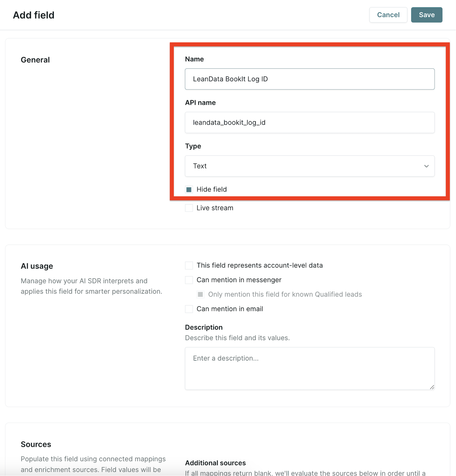Click the 'Can mention in email' label
The image size is (456, 476).
tap(230, 309)
